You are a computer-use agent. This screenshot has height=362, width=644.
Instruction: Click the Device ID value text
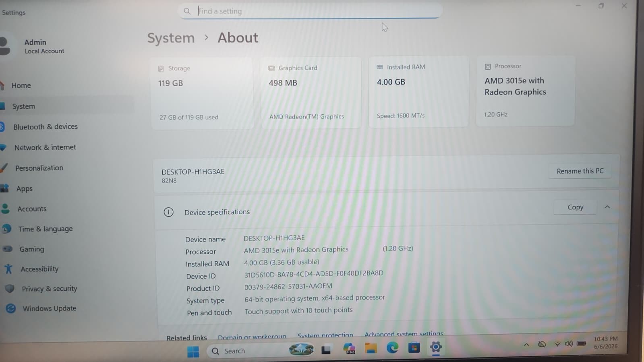[314, 274]
